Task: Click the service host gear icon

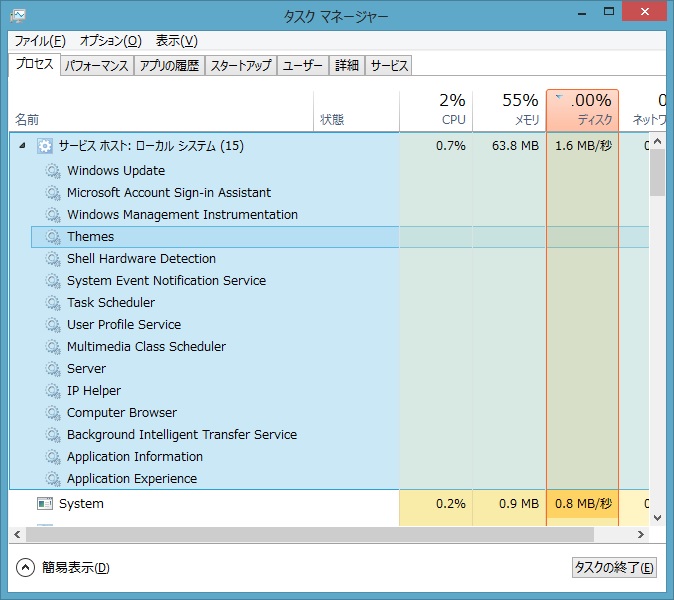Action: tap(45, 146)
